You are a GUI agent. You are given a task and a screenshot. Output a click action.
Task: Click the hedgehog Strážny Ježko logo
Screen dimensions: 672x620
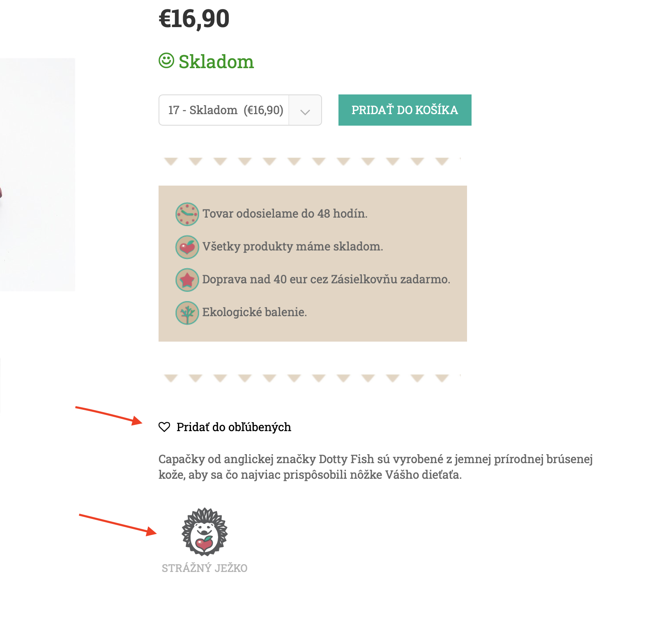[205, 532]
